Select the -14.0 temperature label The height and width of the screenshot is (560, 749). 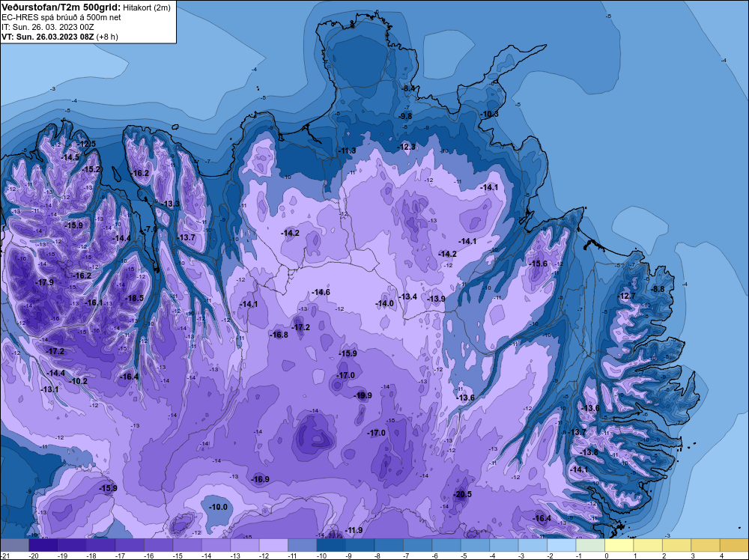[384, 303]
